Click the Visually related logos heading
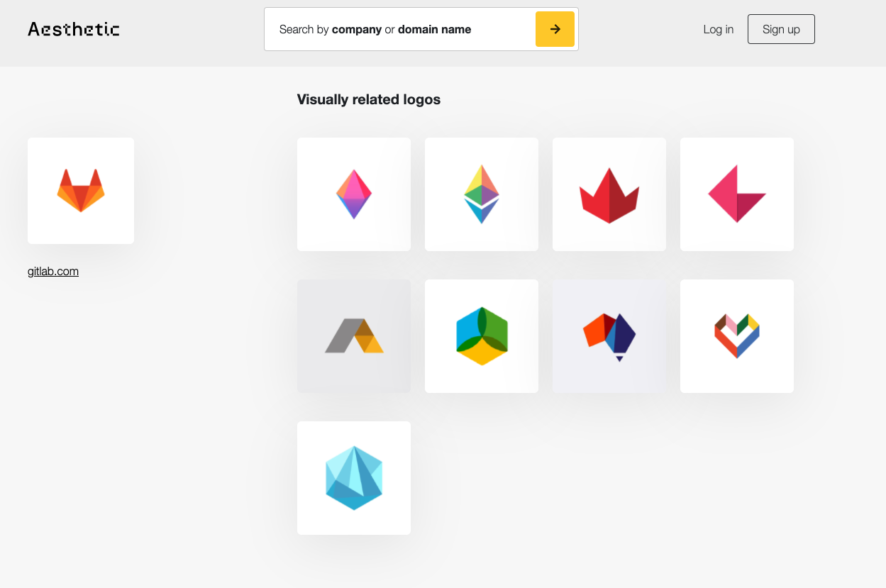This screenshot has width=886, height=588. (369, 99)
